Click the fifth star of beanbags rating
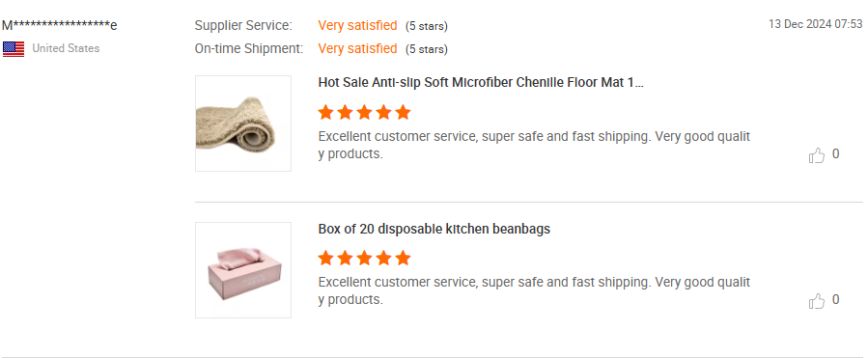Screen dimensions: 868x358 [x=403, y=258]
